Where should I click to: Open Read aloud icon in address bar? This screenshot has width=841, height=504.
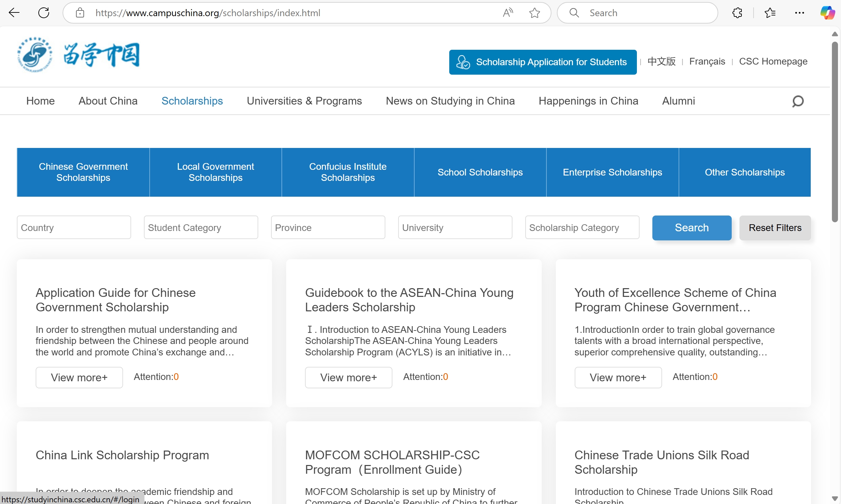tap(508, 13)
